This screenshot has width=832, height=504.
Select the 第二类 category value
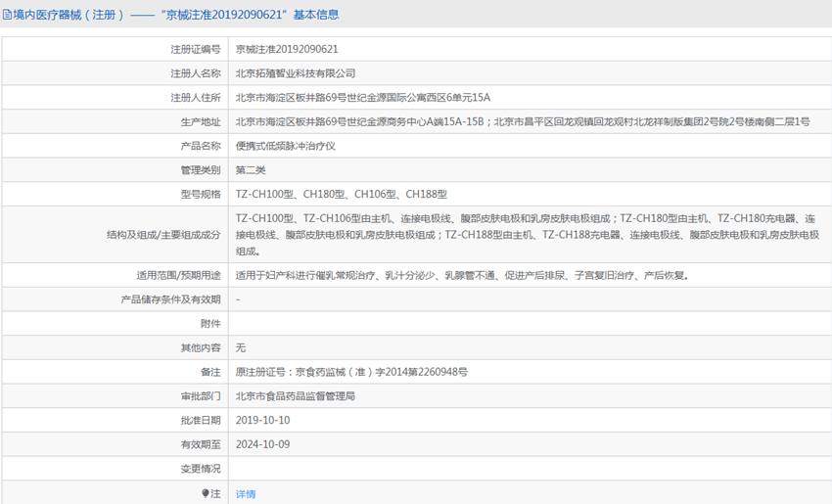tap(251, 169)
